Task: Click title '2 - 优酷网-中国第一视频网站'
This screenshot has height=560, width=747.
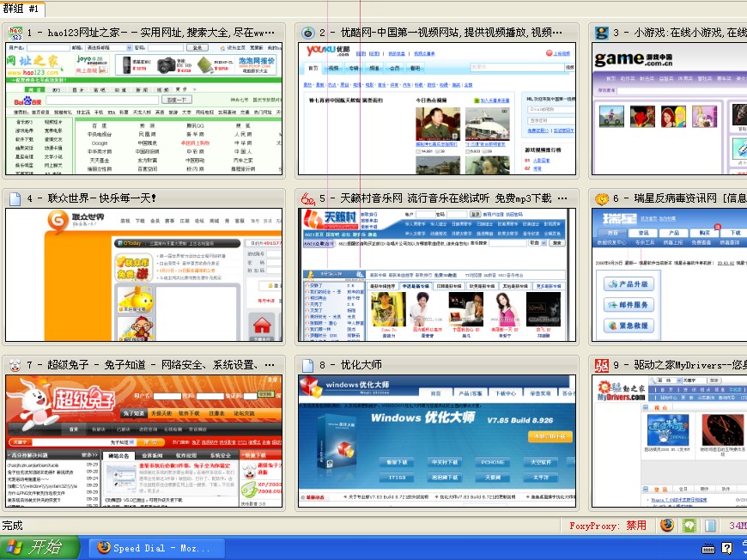Action: tap(440, 33)
